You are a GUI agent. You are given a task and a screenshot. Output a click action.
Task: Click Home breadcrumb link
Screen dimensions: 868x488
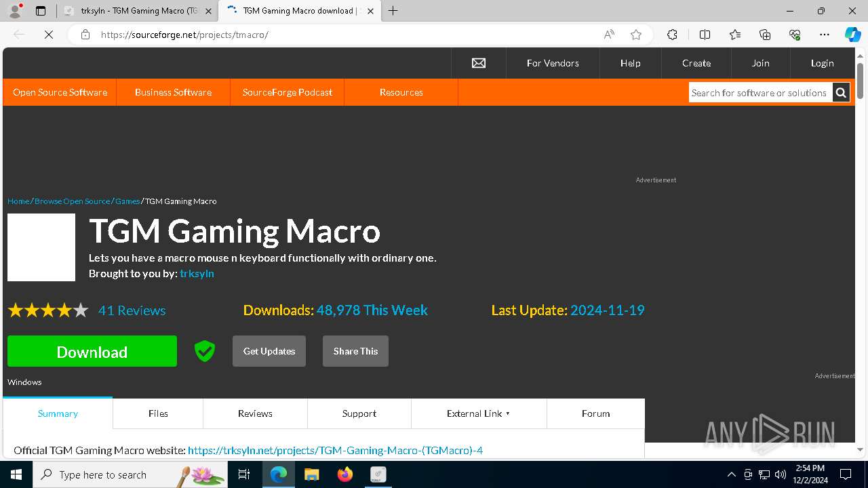click(x=18, y=201)
